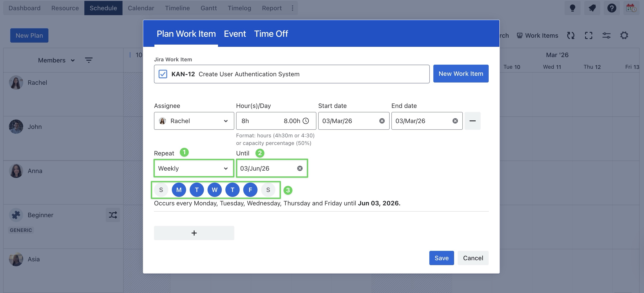The height and width of the screenshot is (293, 644).
Task: Clear the Until date with X icon
Action: click(x=300, y=168)
